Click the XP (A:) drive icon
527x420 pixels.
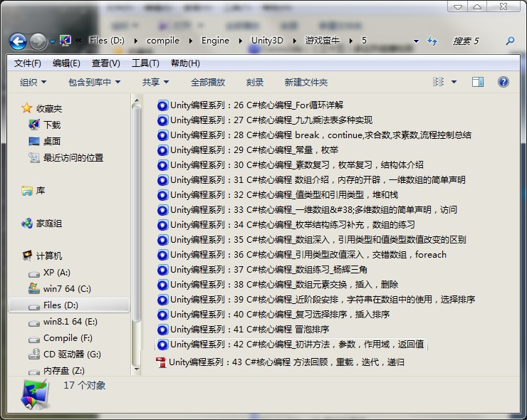34,274
